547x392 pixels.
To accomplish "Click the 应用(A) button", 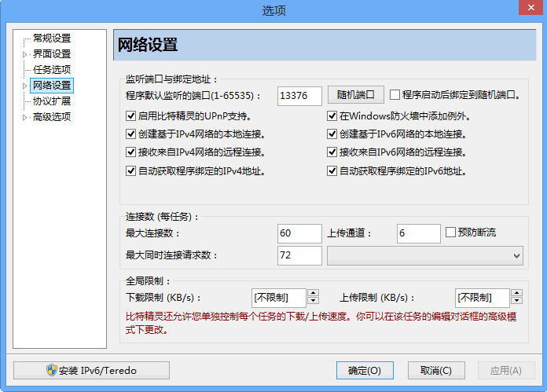I will point(506,370).
